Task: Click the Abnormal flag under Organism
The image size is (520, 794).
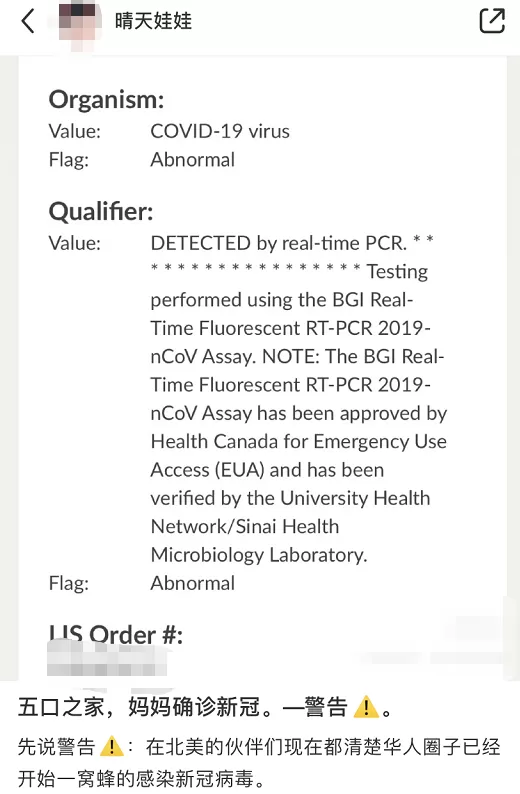Action: 192,160
